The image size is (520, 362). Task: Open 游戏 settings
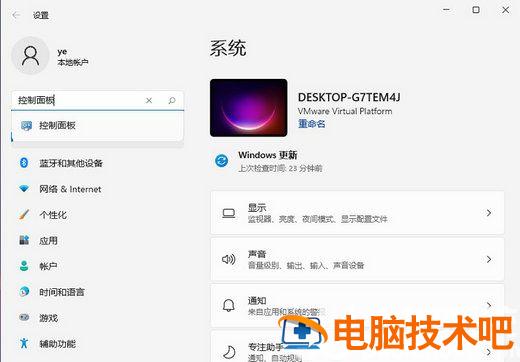click(x=48, y=318)
